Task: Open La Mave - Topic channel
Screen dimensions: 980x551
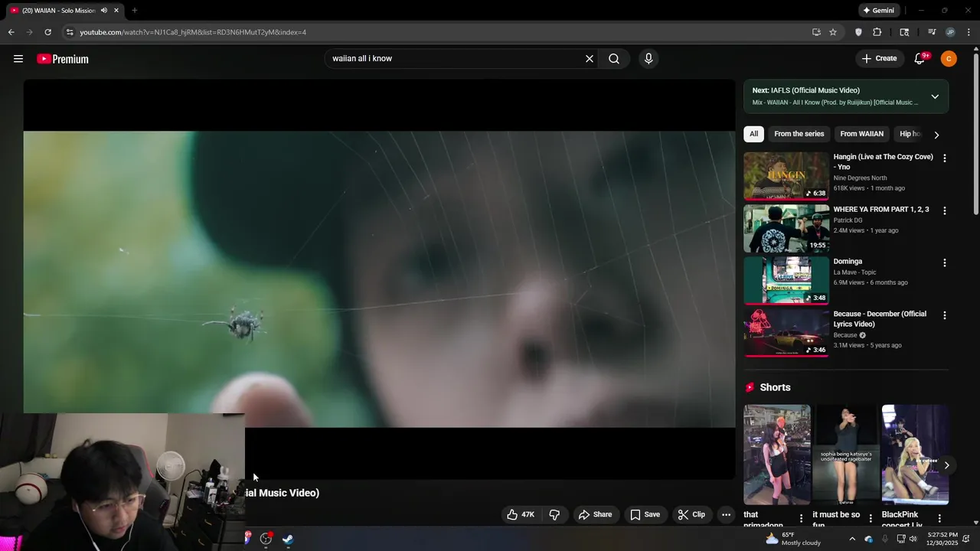Action: tap(854, 272)
